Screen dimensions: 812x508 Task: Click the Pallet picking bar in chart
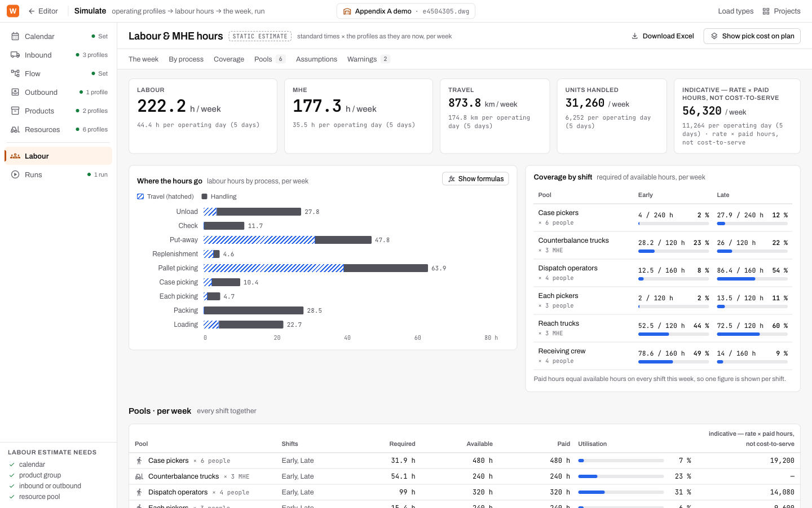tap(316, 268)
